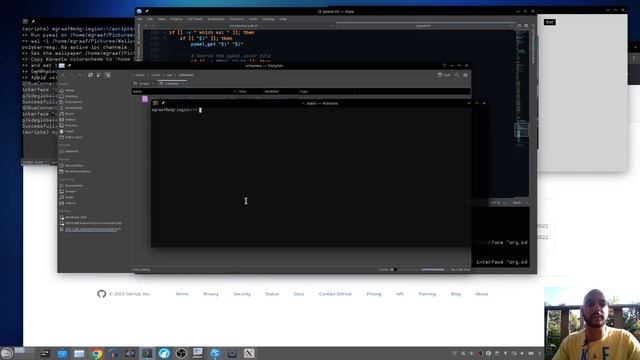Image resolution: width=640 pixels, height=360 pixels.
Task: Open the application launcher in the taskbar
Action: point(7,353)
